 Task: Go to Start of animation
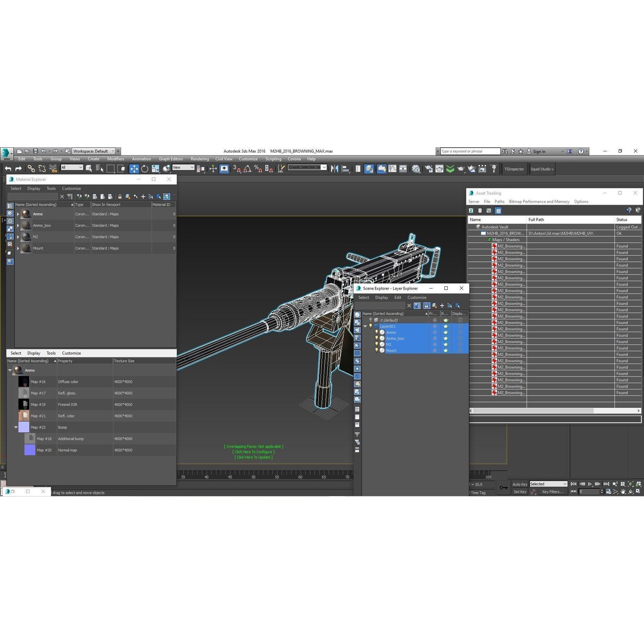point(574,484)
